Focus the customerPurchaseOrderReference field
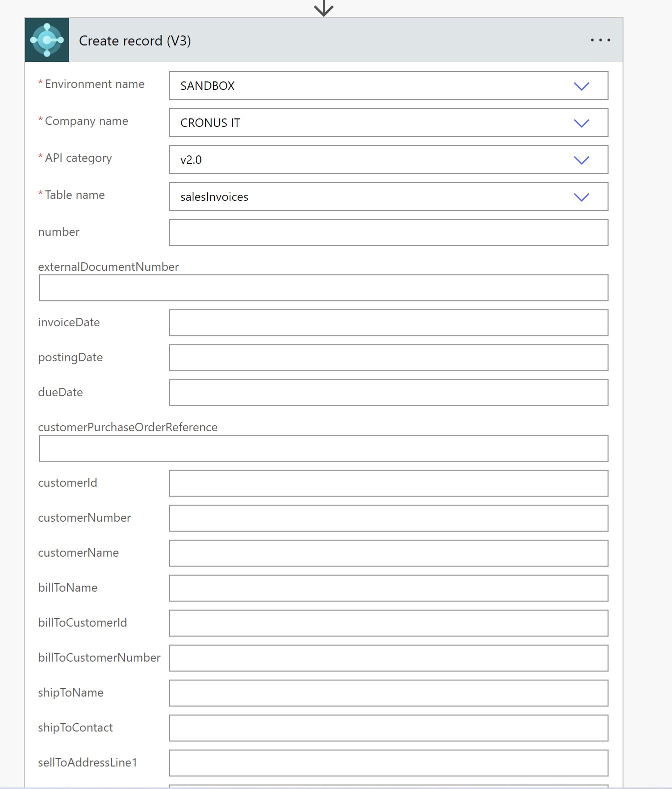The image size is (672, 789). pyautogui.click(x=323, y=448)
